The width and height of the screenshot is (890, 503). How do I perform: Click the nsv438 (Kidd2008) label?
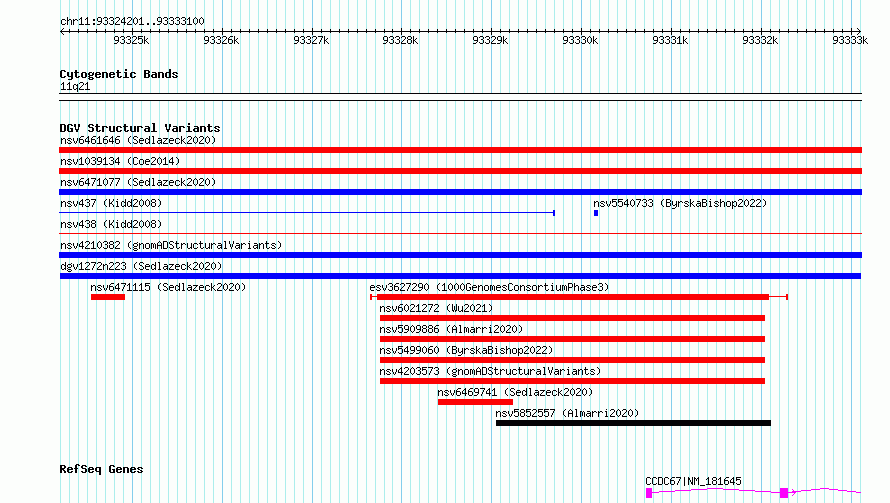[111, 224]
